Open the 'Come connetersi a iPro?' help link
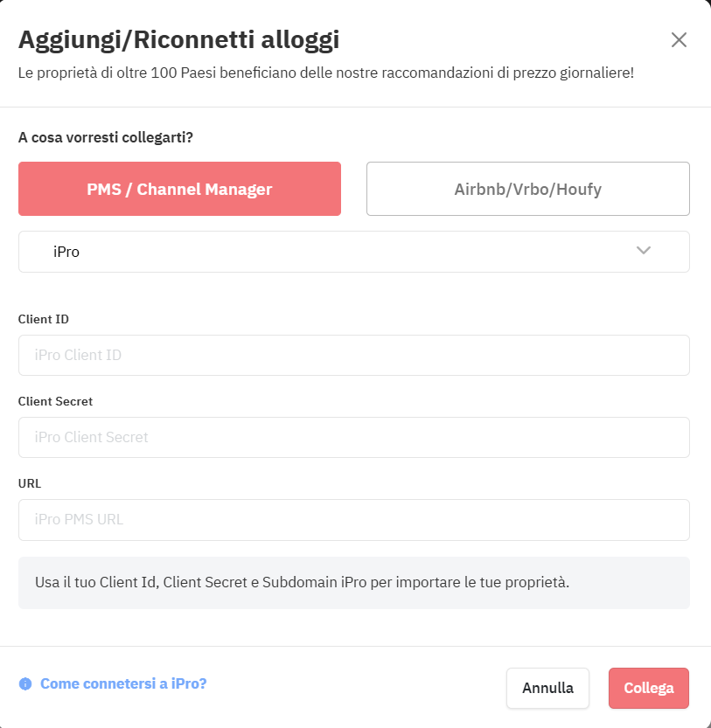Image resolution: width=711 pixels, height=728 pixels. coord(123,684)
